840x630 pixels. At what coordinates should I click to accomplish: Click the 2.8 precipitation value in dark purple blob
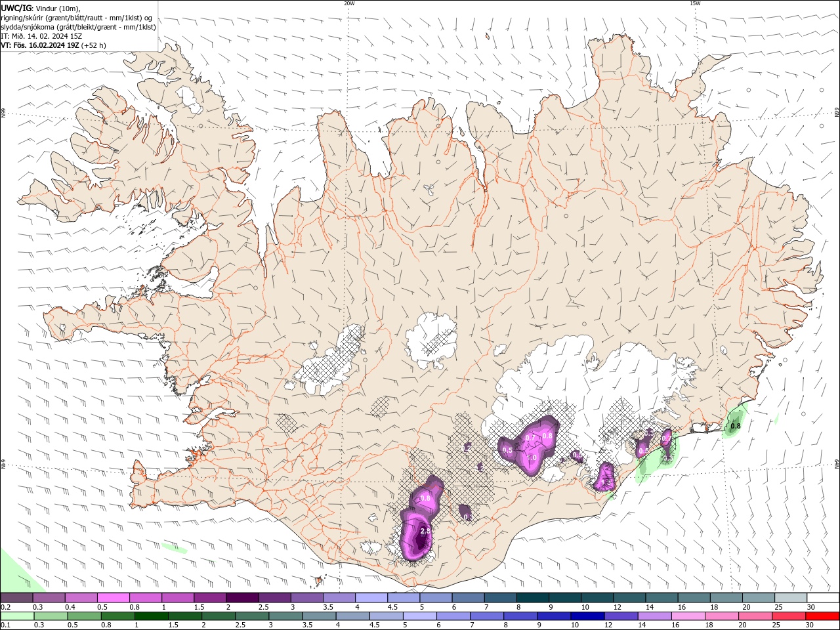coord(425,531)
